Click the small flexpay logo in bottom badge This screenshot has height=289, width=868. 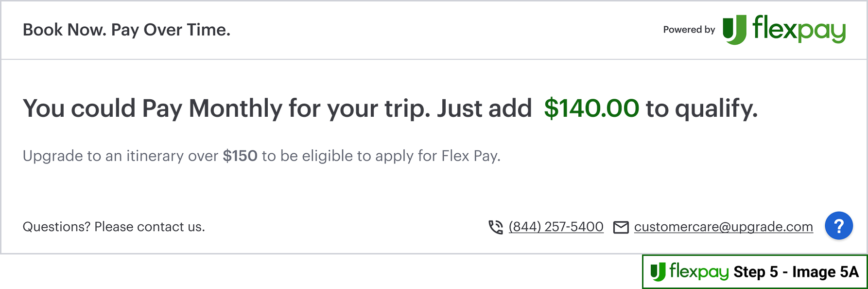pos(658,272)
